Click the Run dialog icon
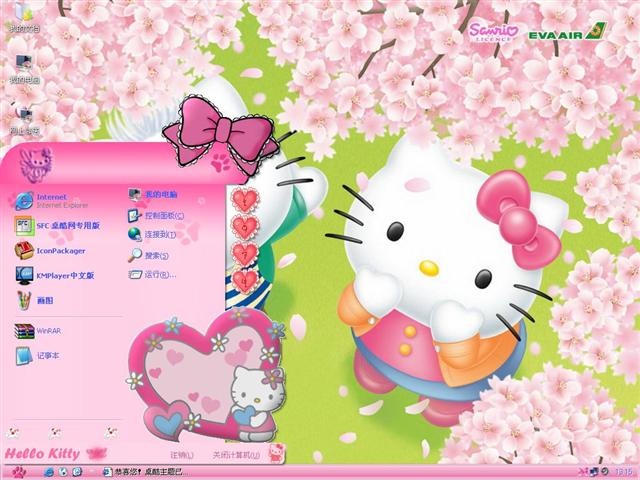The image size is (640, 480). 135,275
